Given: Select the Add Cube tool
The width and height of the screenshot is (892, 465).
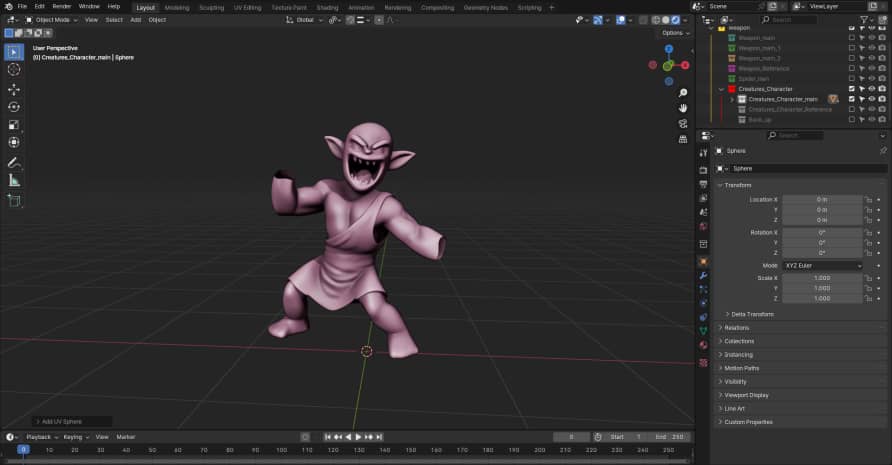Looking at the screenshot, I should (x=14, y=200).
